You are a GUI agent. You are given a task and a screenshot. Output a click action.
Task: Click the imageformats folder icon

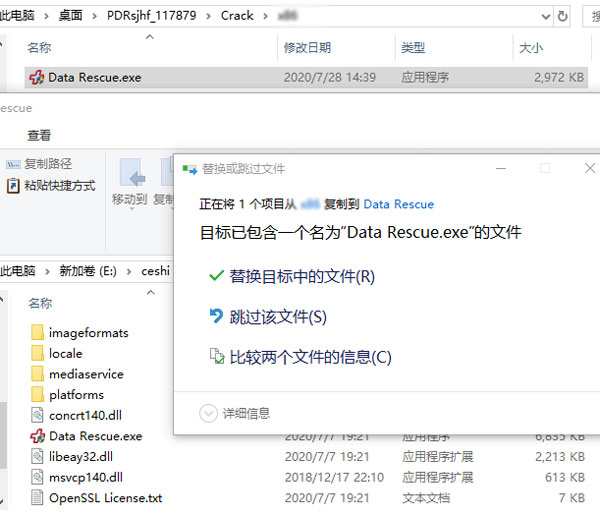[x=37, y=332]
